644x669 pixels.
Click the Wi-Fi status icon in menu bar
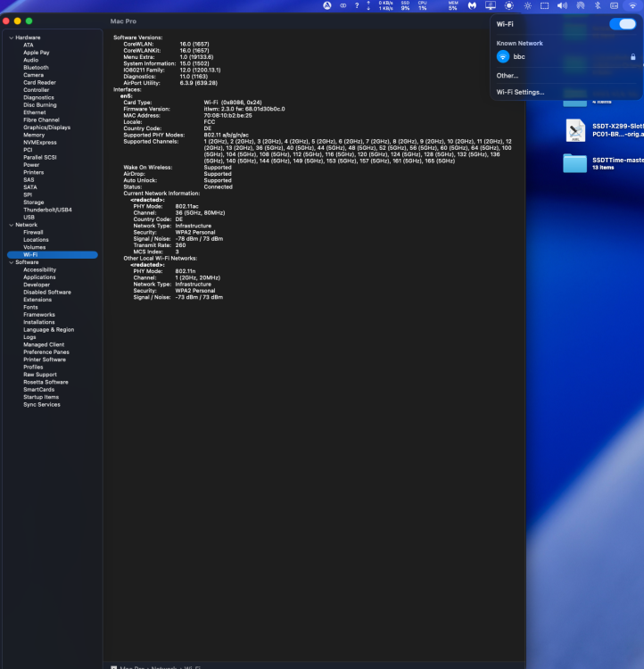(x=632, y=5)
